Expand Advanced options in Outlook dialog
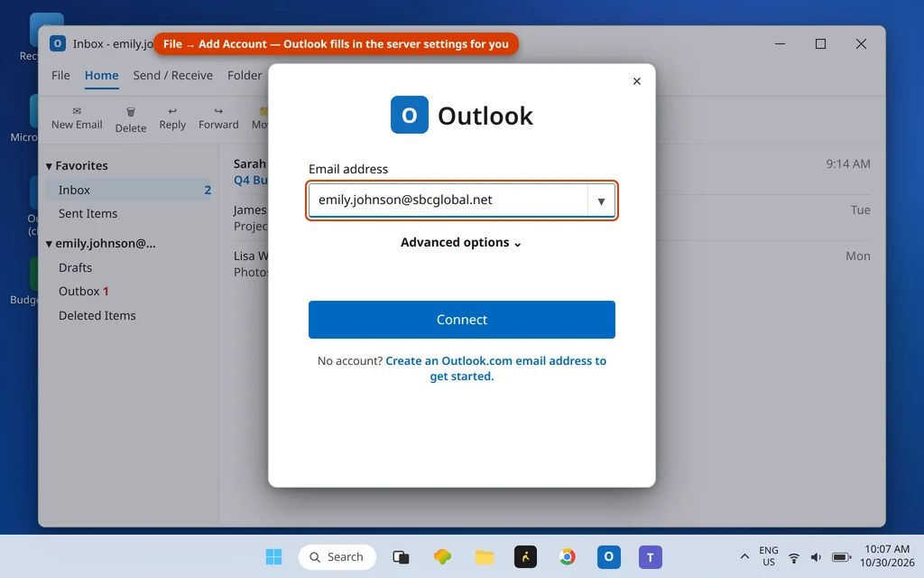This screenshot has width=924, height=578. (461, 242)
